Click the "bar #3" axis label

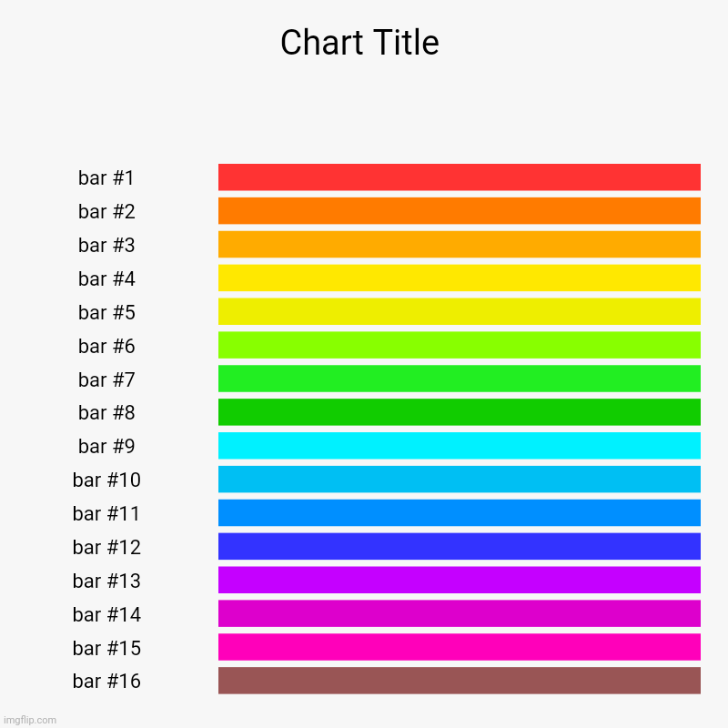click(x=106, y=245)
